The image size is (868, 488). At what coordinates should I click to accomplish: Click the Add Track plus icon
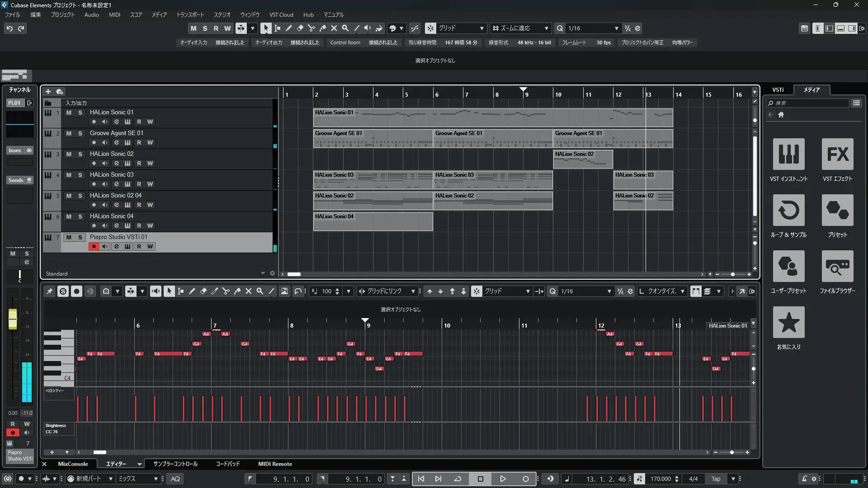point(48,92)
